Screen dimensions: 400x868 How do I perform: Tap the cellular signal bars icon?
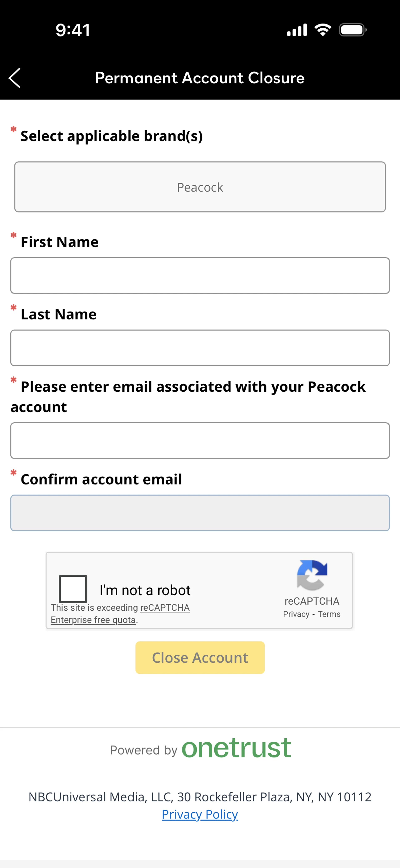pyautogui.click(x=297, y=30)
